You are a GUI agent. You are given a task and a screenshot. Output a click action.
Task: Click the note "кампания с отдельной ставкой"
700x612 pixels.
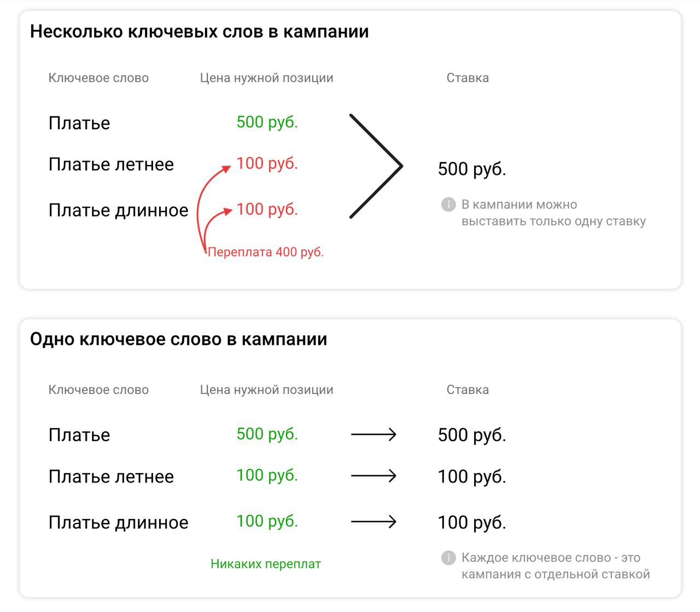(556, 574)
